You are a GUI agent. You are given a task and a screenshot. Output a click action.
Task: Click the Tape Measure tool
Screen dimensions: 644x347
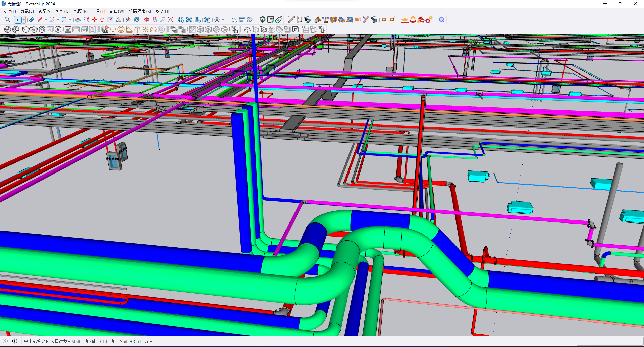pos(128,20)
